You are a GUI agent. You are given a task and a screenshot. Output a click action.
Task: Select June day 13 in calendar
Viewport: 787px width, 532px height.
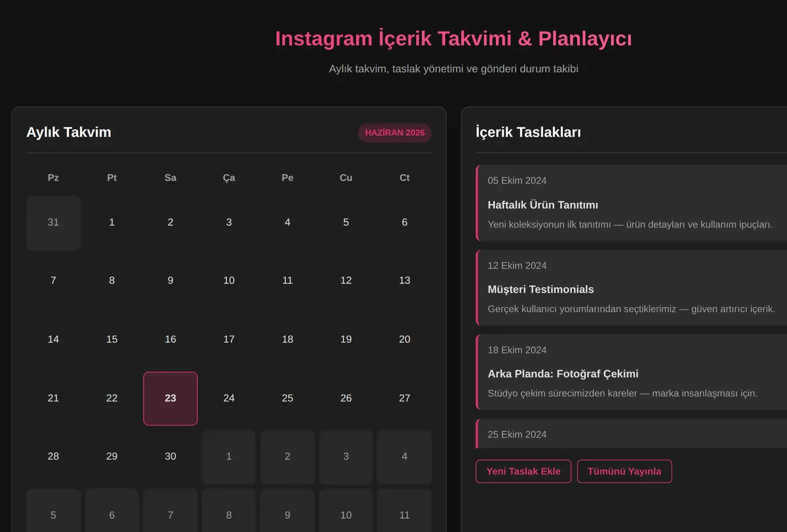point(405,281)
